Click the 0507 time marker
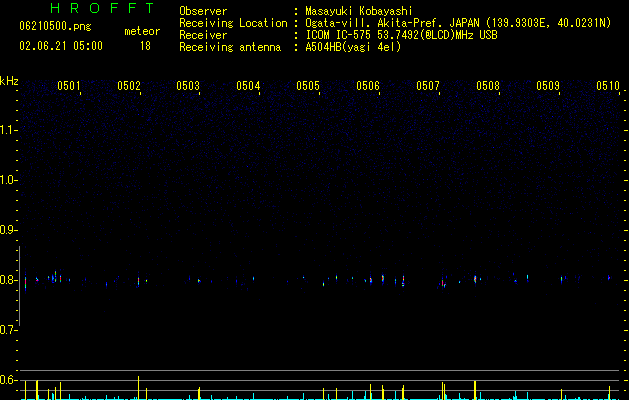The width and height of the screenshot is (629, 400). click(428, 86)
